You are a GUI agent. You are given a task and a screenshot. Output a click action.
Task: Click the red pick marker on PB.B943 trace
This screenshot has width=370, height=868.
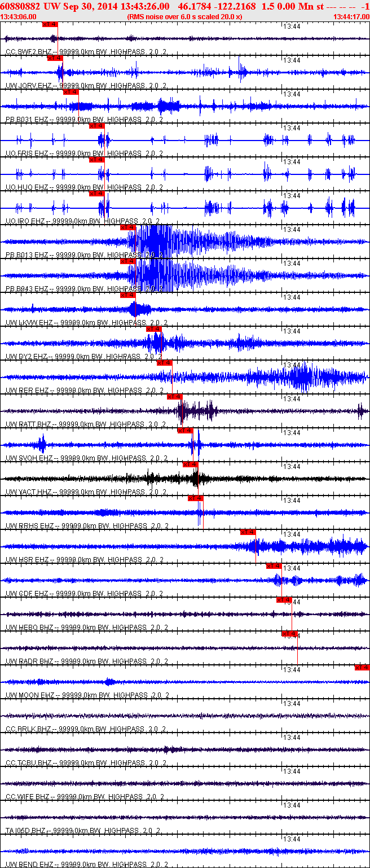click(128, 261)
